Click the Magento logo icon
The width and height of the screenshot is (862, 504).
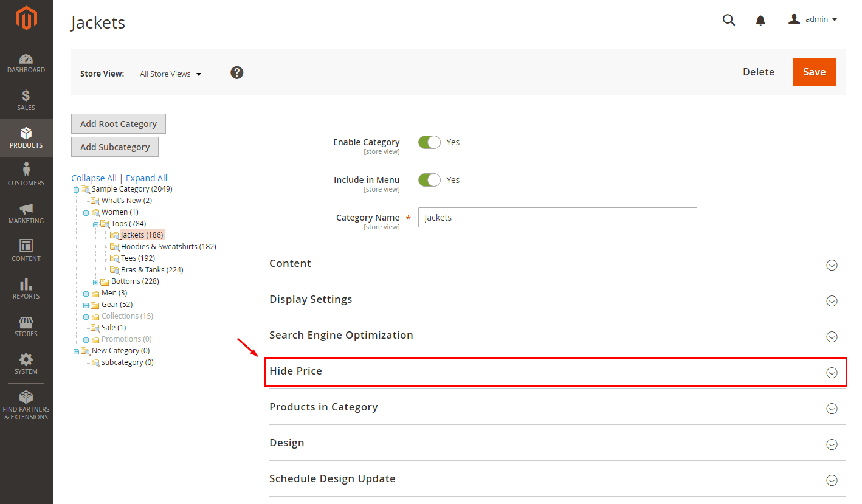(x=26, y=19)
